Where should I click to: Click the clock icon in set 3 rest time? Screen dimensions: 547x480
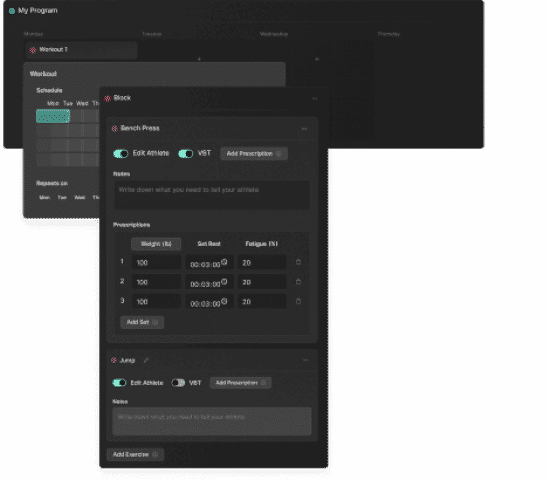point(224,301)
